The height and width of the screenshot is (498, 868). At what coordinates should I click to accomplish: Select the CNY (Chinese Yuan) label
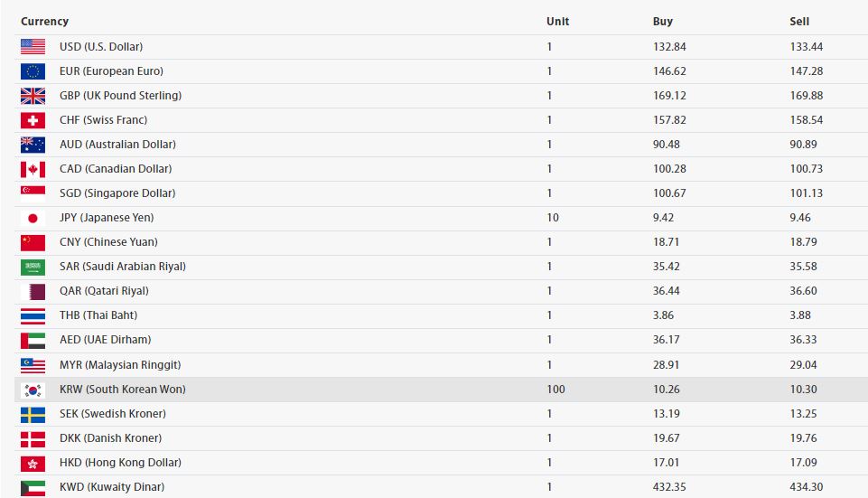108,242
